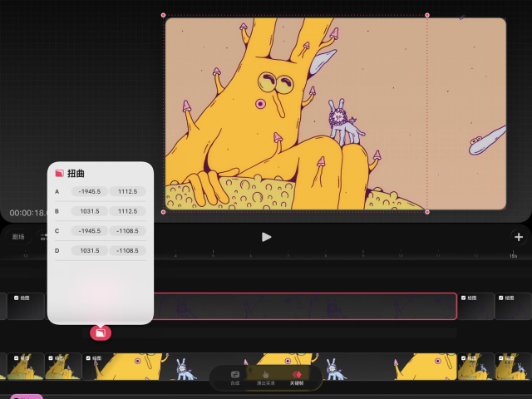
Task: Edit point C second value -1108.5
Action: click(127, 231)
